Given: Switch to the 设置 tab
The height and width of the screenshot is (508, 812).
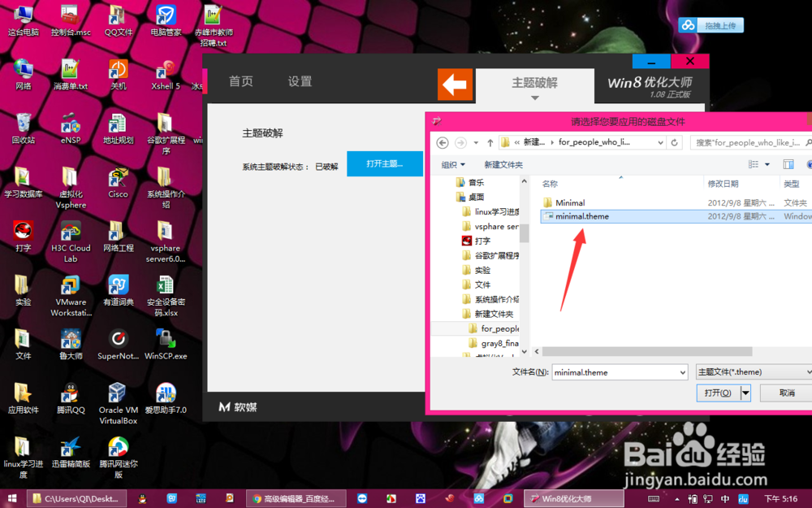Looking at the screenshot, I should pyautogui.click(x=299, y=81).
